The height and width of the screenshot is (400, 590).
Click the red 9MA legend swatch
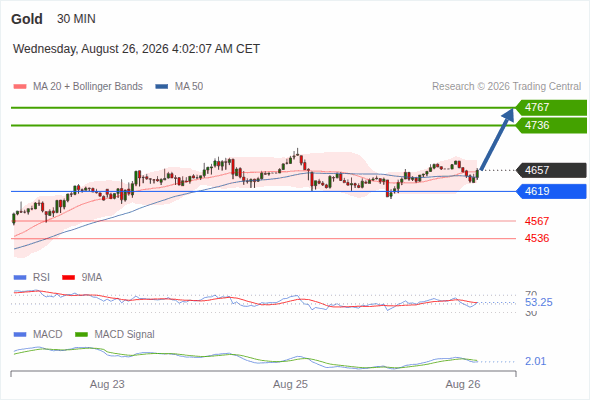(x=68, y=278)
